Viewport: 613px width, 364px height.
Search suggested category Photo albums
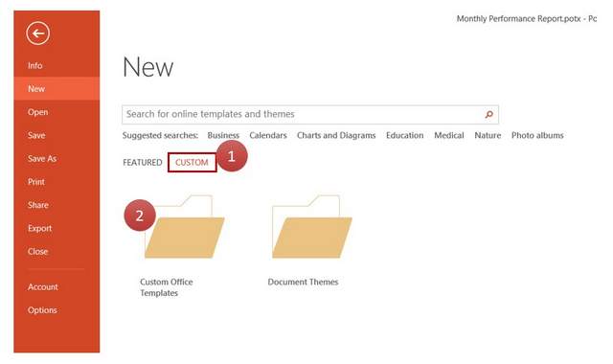coord(537,135)
